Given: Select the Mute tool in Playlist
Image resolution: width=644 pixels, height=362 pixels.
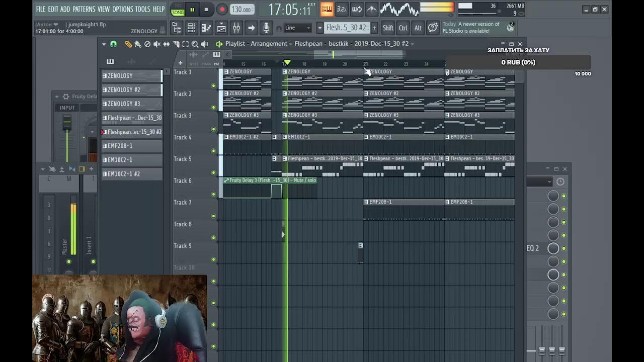Looking at the screenshot, I should point(157,44).
